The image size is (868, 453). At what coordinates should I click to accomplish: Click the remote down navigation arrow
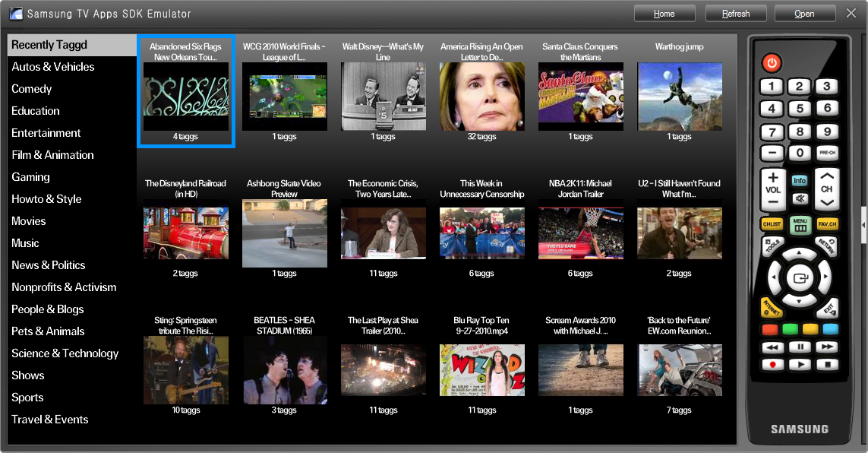799,301
